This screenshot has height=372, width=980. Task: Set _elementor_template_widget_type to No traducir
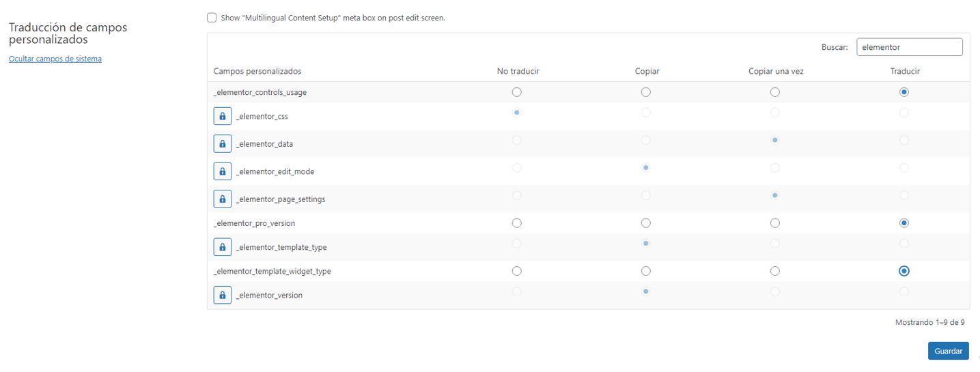pyautogui.click(x=517, y=271)
